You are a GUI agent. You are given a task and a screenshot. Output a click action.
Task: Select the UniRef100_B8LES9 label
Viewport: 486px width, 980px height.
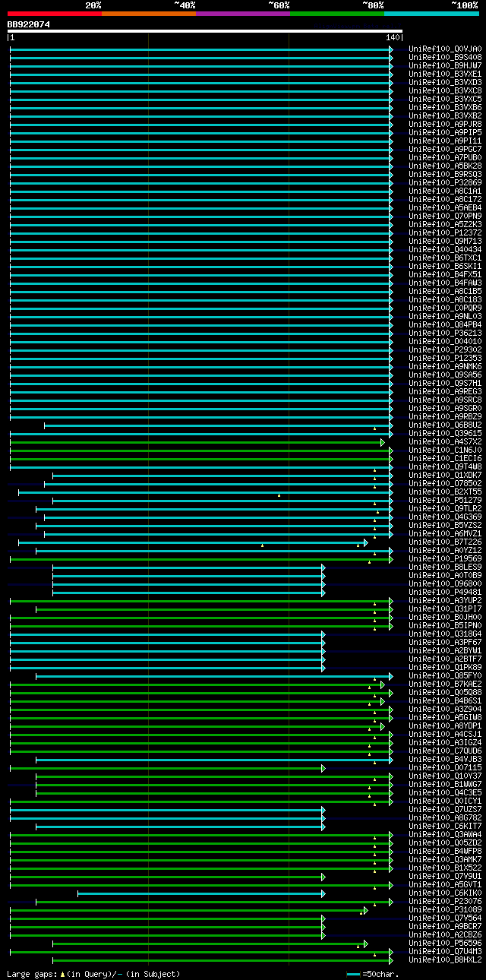click(445, 567)
